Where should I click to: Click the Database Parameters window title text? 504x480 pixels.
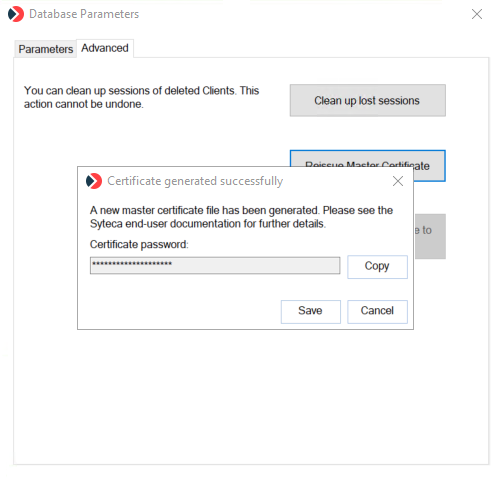[84, 14]
